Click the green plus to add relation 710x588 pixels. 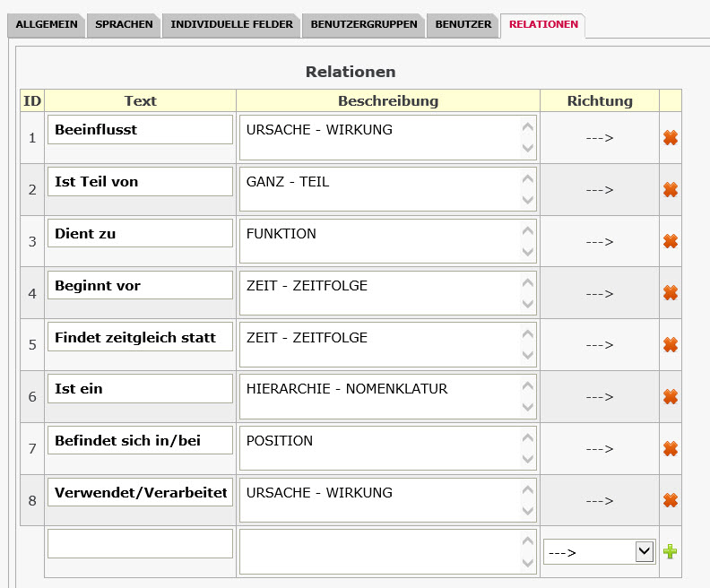pyautogui.click(x=670, y=551)
